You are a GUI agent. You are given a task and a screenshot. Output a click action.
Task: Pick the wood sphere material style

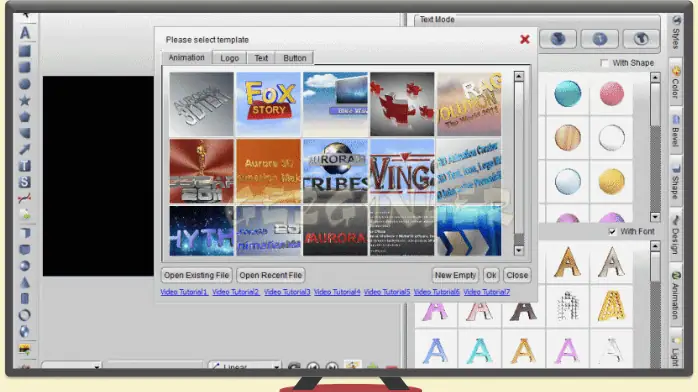point(568,137)
